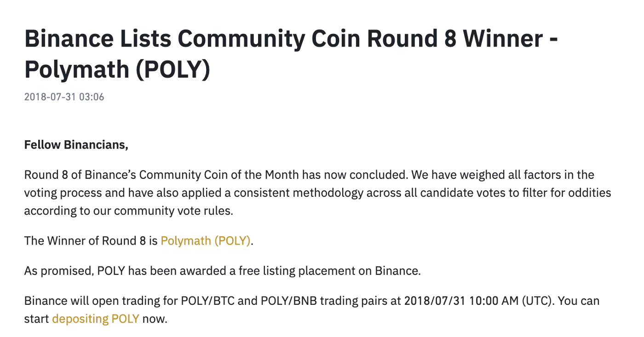Click the word now after the deposit link
The width and height of the screenshot is (644, 337).
click(x=153, y=319)
